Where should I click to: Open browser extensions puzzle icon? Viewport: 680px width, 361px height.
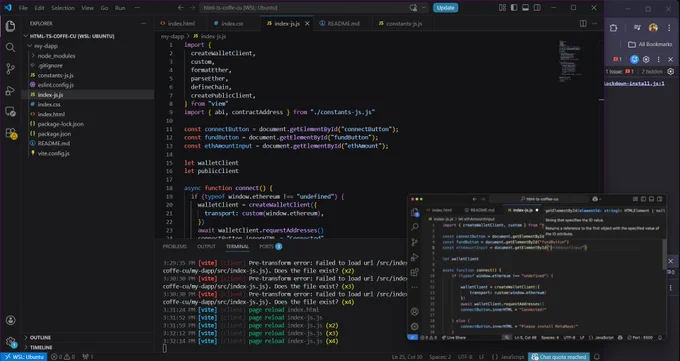click(x=613, y=28)
